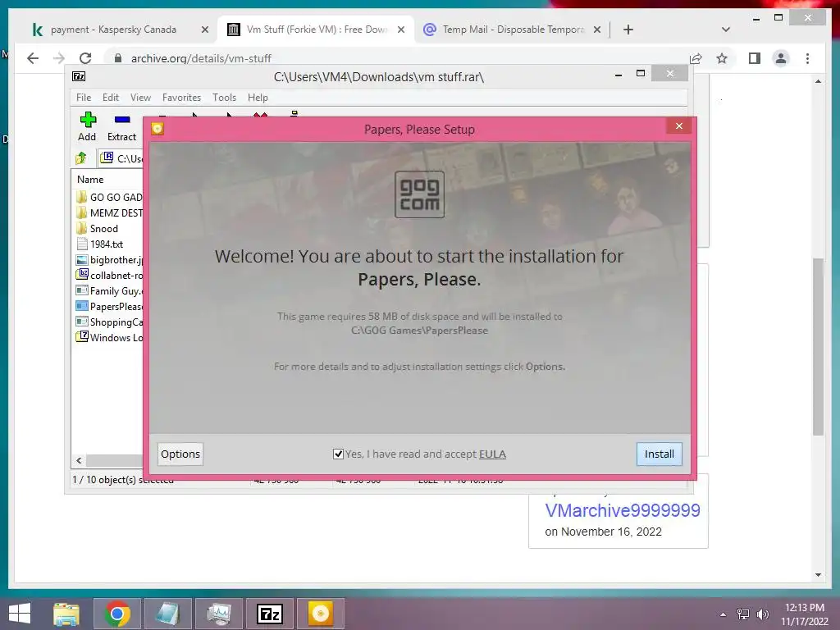
Task: Open the EULA link
Action: (492, 454)
